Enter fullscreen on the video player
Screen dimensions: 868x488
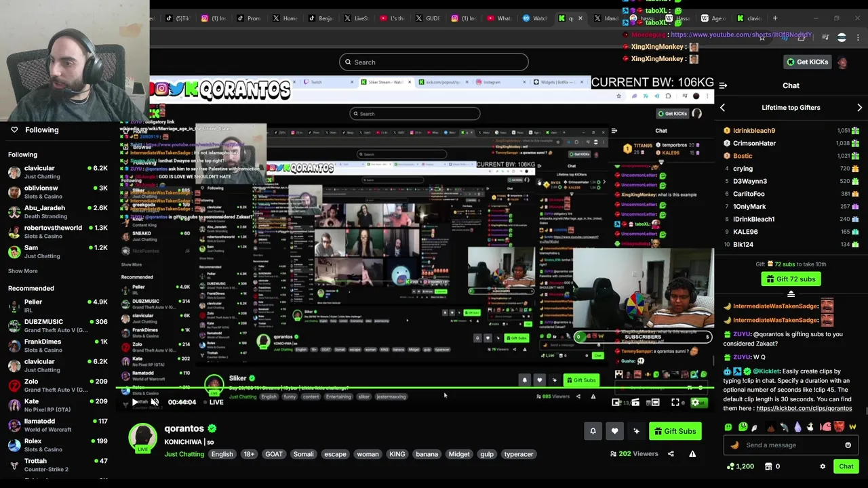675,403
